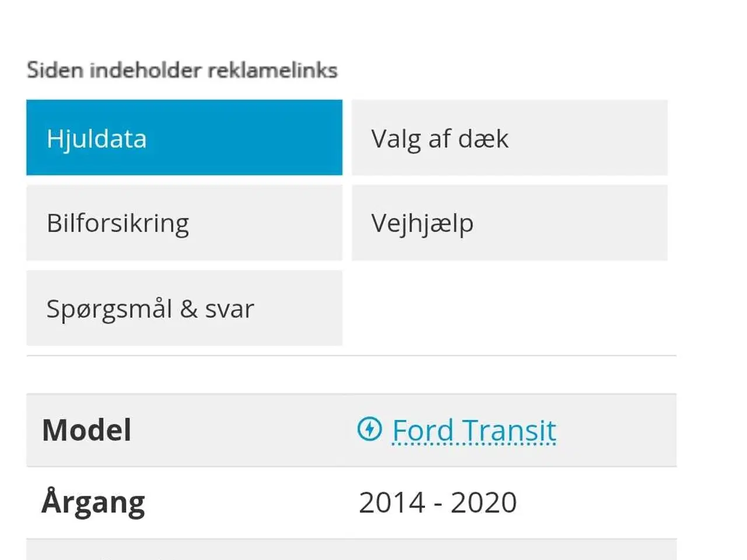This screenshot has height=560, width=747.
Task: Click the Årgang label
Action: pos(93,501)
